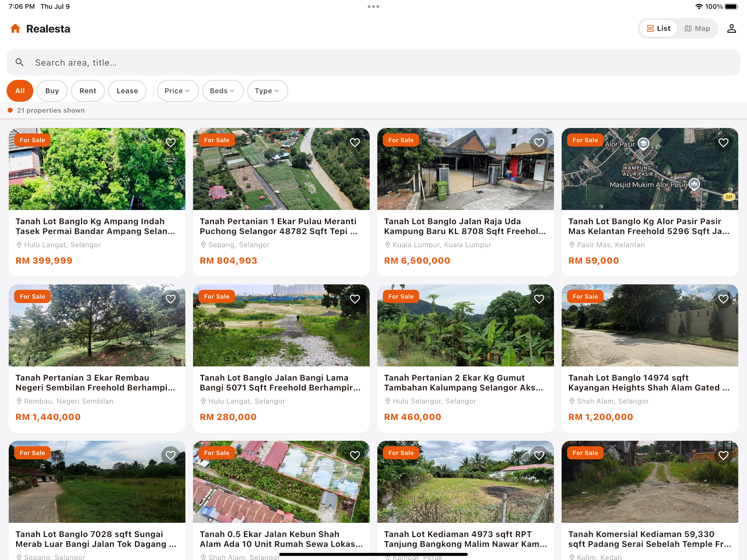Tap the heart on Kg Alor Pasir listing
This screenshot has width=747, height=560.
723,142
